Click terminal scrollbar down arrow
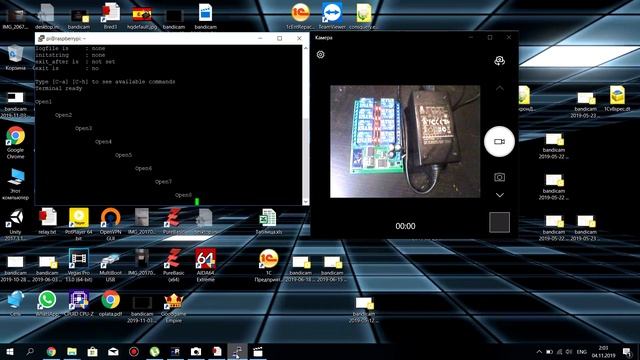Screen dimensions: 640x360 305,202
